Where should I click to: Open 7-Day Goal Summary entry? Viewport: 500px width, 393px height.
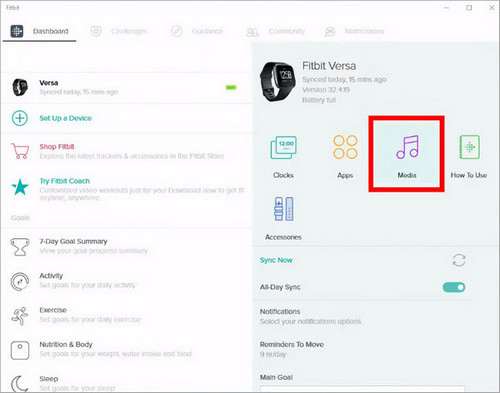click(127, 246)
